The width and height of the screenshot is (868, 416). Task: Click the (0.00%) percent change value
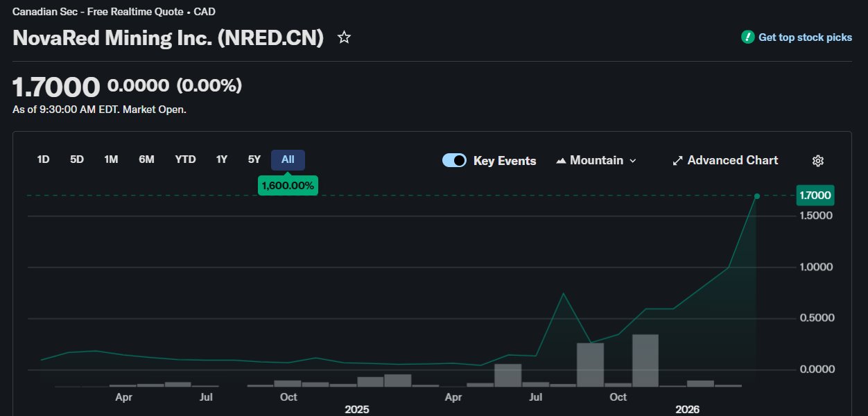click(209, 86)
